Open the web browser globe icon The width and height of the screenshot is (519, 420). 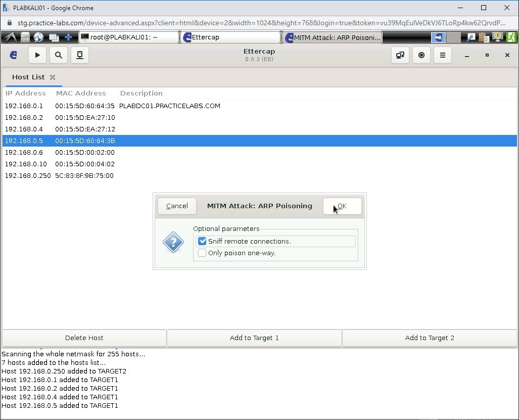(38, 36)
